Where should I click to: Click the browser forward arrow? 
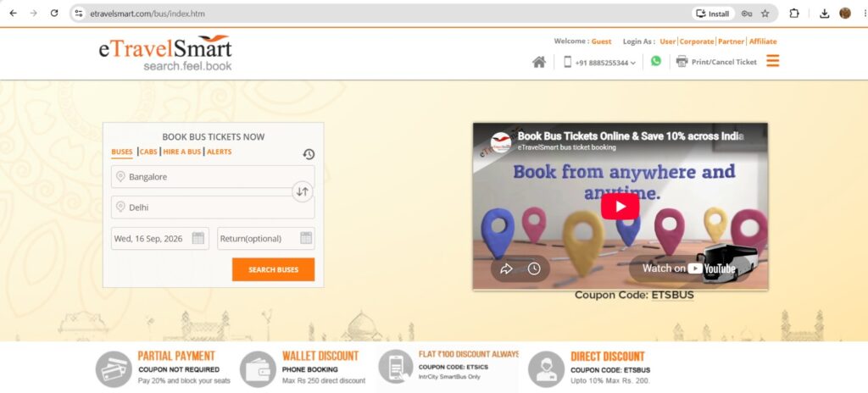[34, 14]
